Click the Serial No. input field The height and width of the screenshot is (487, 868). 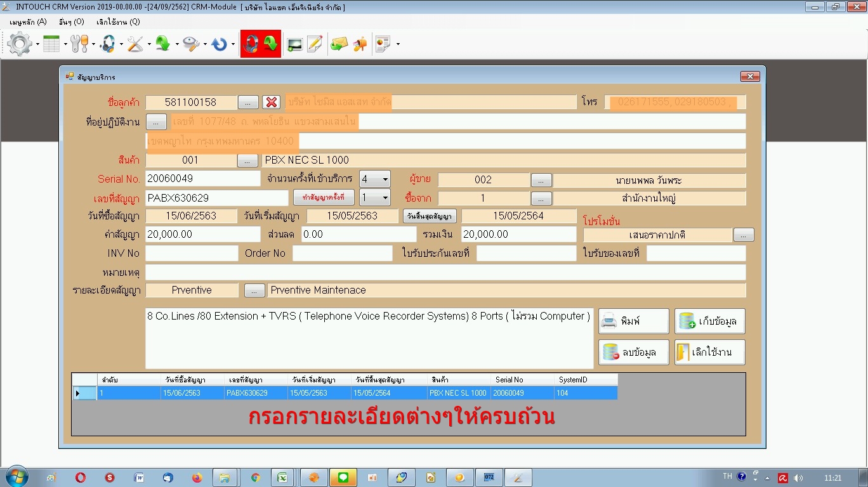202,179
